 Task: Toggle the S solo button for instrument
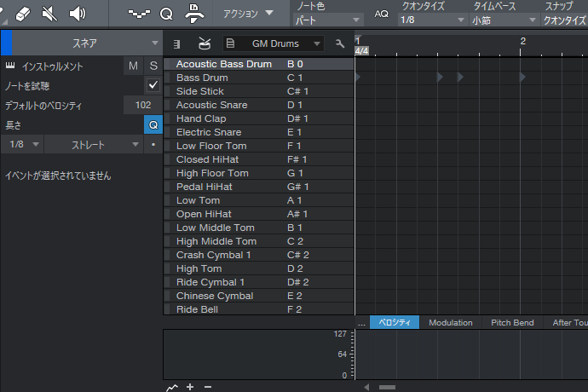[153, 66]
